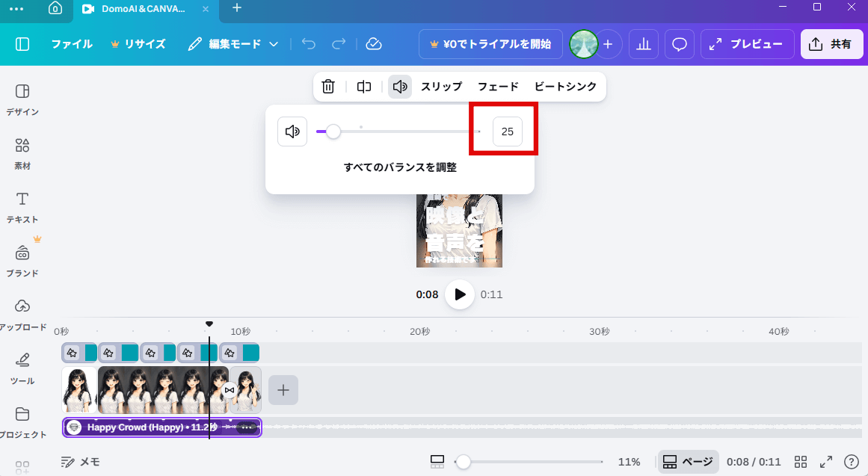Click the delete (trash) icon in the toolbar

(x=328, y=87)
